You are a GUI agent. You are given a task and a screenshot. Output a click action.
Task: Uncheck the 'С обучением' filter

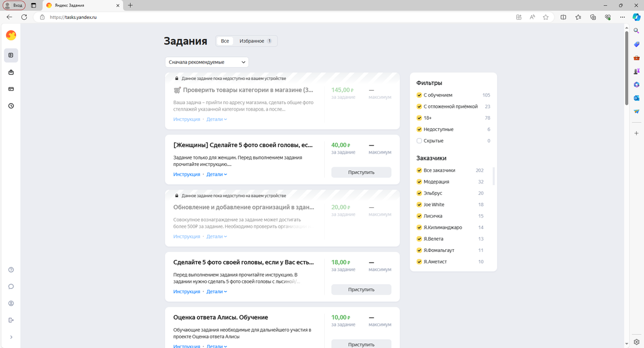(419, 95)
